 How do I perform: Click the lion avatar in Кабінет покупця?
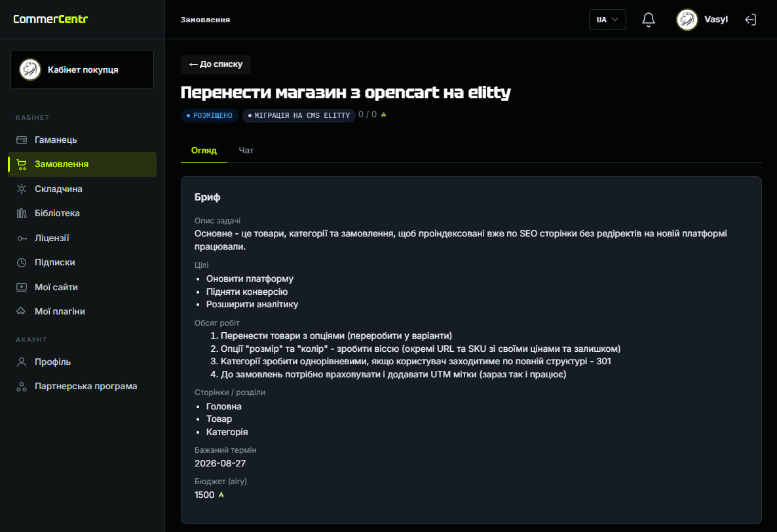pyautogui.click(x=29, y=69)
